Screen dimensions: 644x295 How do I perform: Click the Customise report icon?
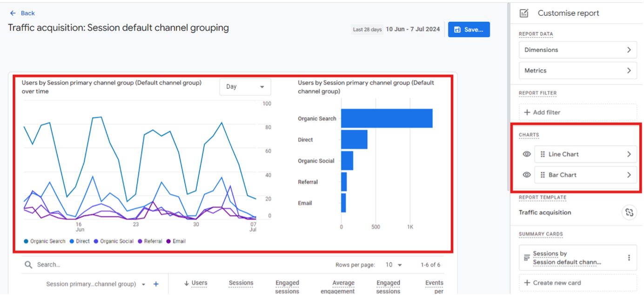coord(524,13)
